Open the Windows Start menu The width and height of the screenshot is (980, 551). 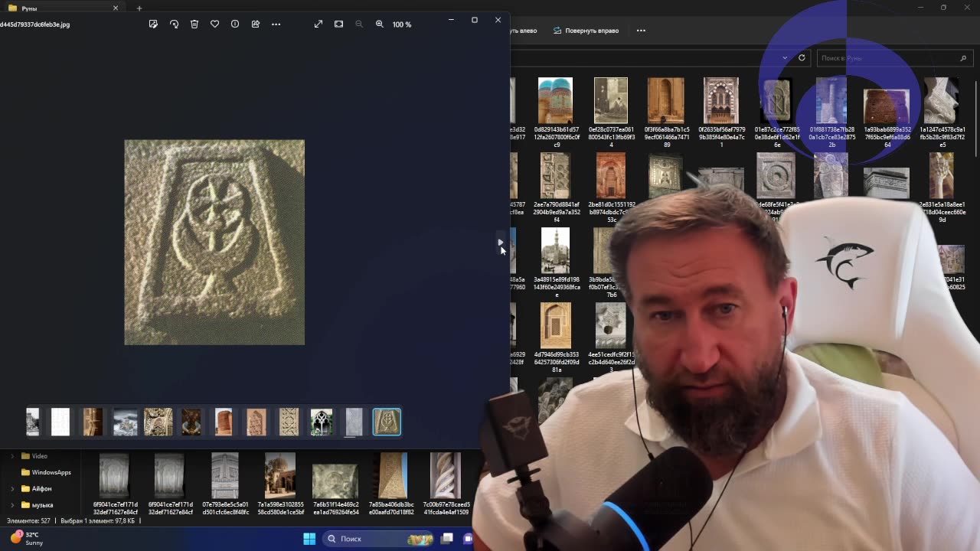click(x=309, y=539)
